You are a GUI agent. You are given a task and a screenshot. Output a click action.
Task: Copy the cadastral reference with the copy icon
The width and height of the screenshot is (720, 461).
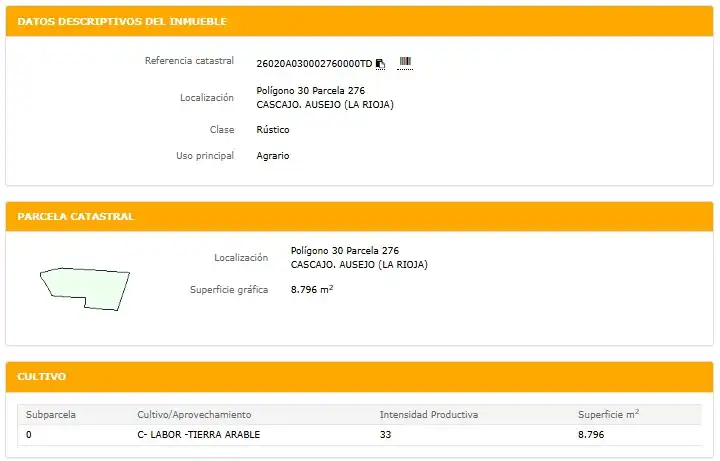(x=380, y=64)
